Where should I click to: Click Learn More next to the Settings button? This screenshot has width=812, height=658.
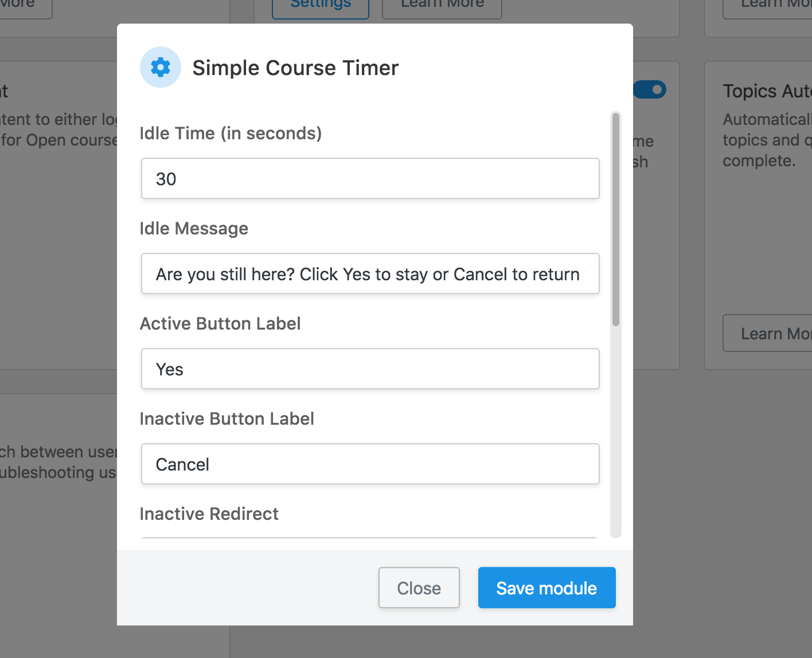point(442,6)
